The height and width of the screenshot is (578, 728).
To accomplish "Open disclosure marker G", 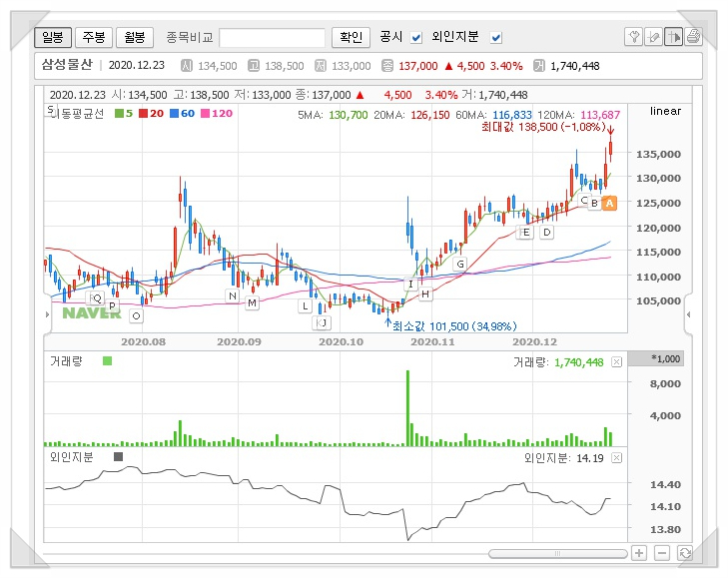I will [460, 265].
